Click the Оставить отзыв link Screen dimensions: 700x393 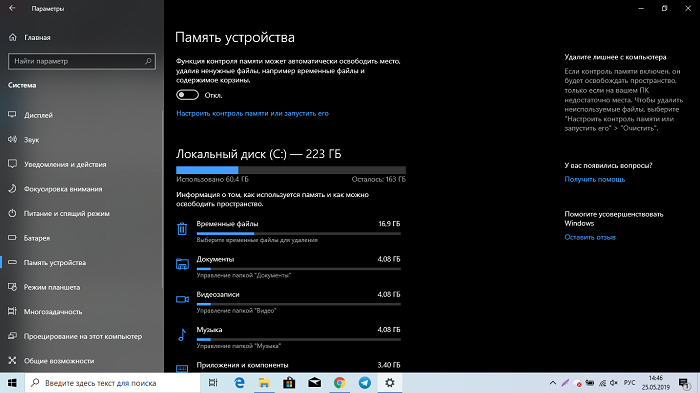[x=590, y=237]
